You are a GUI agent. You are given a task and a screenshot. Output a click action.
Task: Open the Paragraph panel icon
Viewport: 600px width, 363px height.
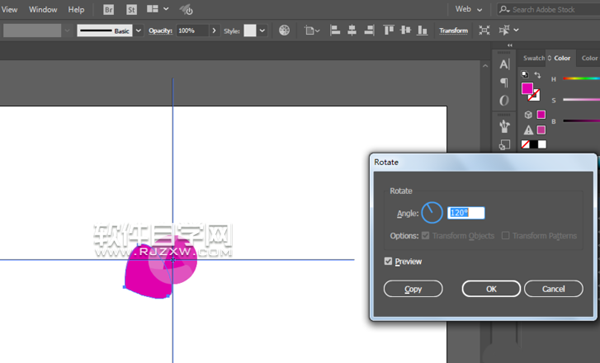[504, 82]
